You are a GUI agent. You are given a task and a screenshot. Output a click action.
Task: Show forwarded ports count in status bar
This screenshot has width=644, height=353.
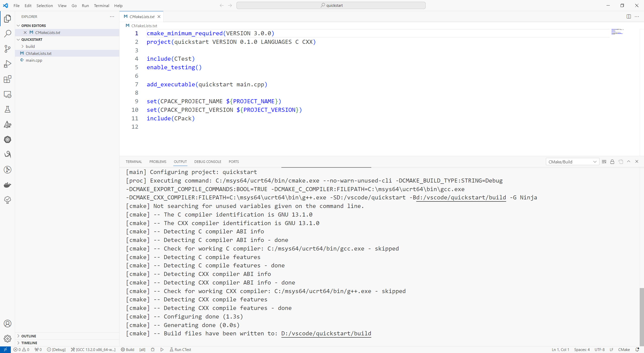[x=38, y=349]
